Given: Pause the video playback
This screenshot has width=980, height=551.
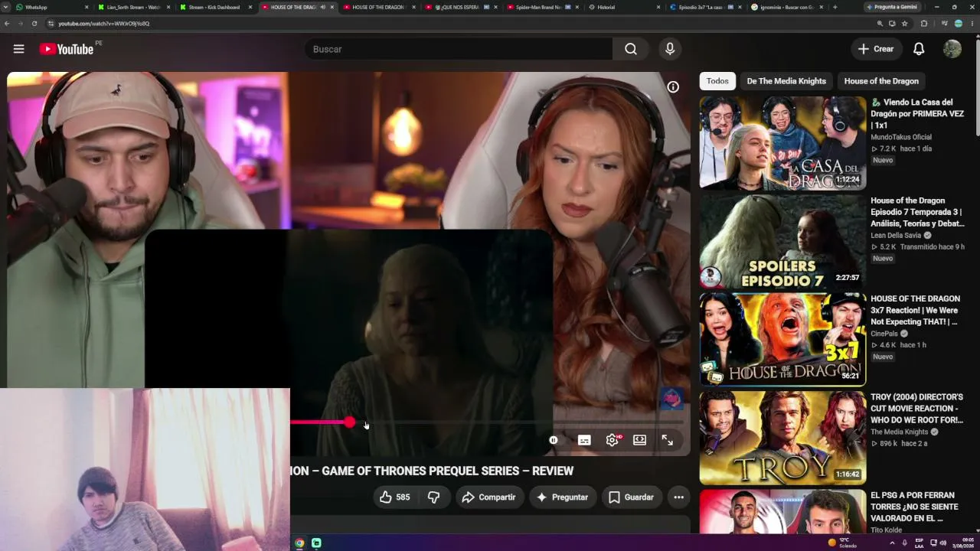Looking at the screenshot, I should 554,440.
